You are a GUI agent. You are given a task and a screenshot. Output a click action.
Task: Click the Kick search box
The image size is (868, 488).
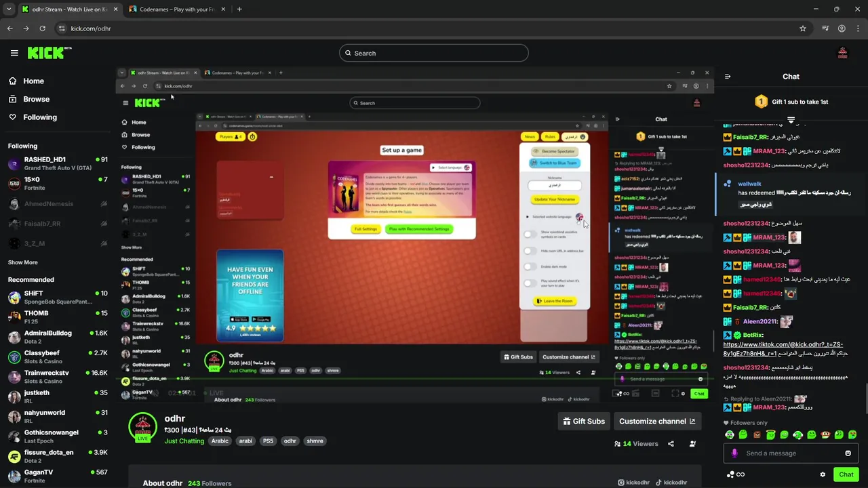point(434,53)
